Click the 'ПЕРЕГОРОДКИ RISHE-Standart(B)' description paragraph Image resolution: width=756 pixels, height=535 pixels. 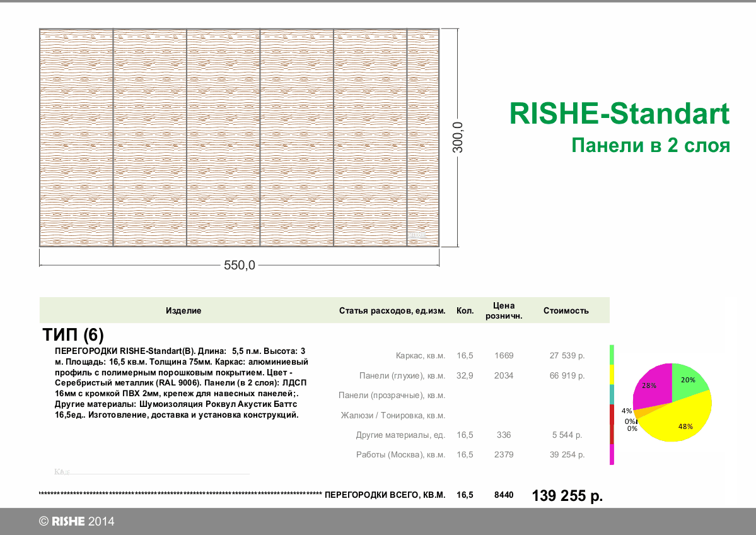coord(182,382)
